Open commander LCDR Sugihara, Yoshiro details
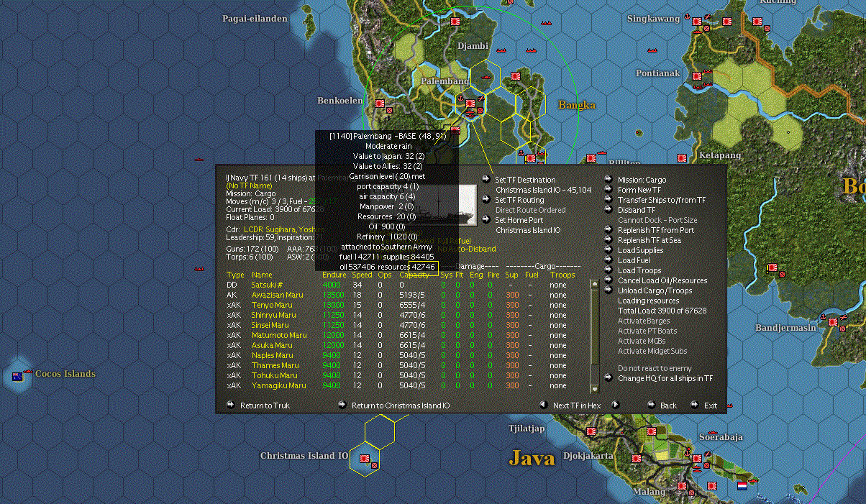866x504 pixels. (x=283, y=229)
